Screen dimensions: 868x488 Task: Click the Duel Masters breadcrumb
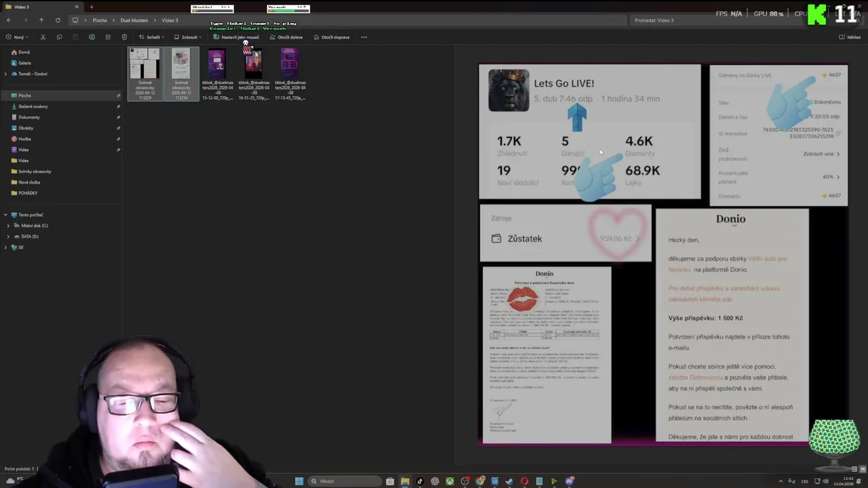tap(134, 20)
